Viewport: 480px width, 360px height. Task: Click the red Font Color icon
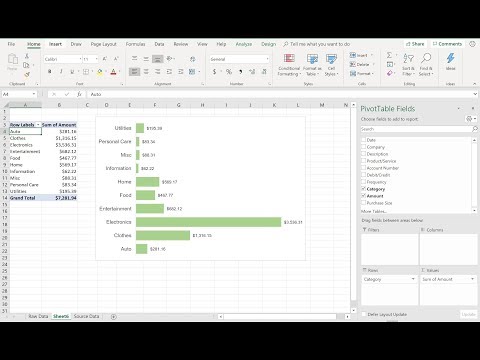113,72
